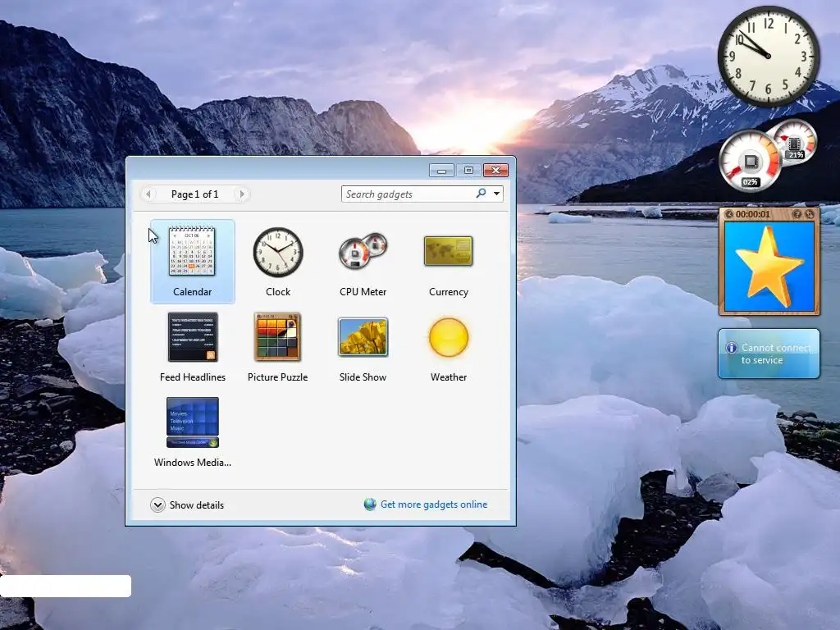Viewport: 840px width, 630px height.
Task: Click the Feed Headlines label text
Action: [192, 377]
